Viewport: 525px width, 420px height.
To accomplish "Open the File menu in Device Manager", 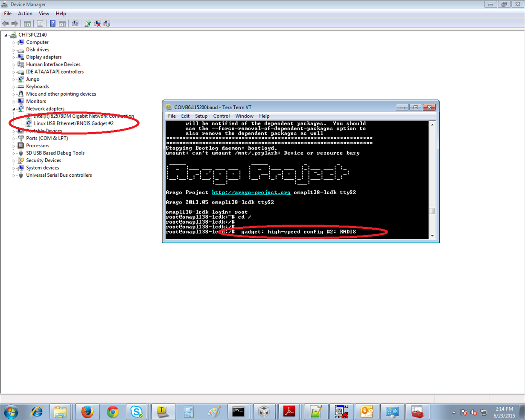I will pyautogui.click(x=8, y=14).
